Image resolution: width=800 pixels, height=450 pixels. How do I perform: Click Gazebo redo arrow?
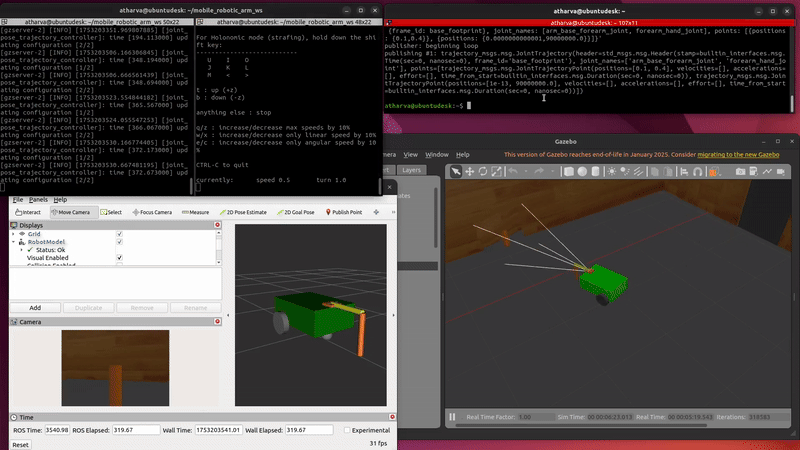(x=539, y=171)
